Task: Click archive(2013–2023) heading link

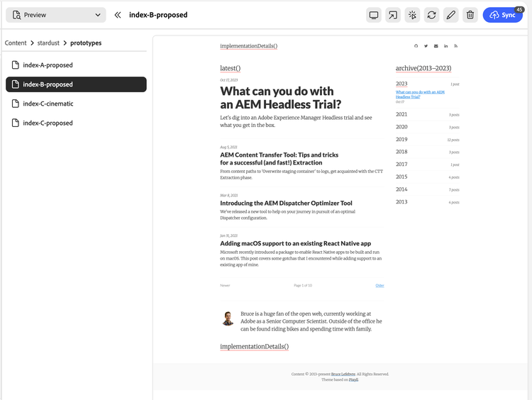Action: (423, 68)
